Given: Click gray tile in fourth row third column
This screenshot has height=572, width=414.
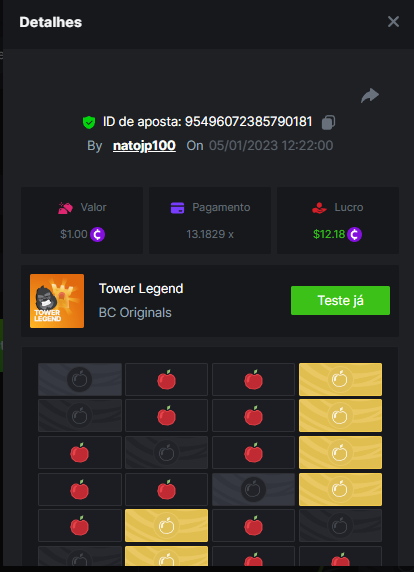Looking at the screenshot, I should click(x=253, y=489).
